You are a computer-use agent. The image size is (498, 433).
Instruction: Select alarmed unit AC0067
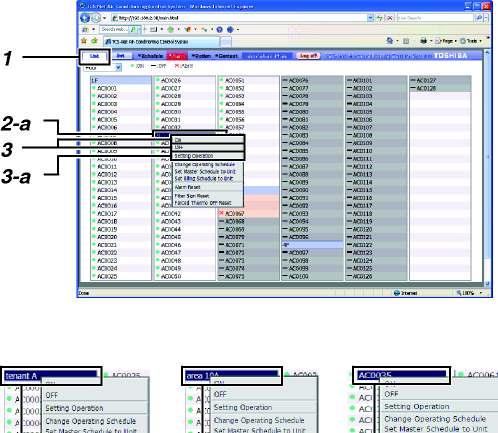click(249, 213)
